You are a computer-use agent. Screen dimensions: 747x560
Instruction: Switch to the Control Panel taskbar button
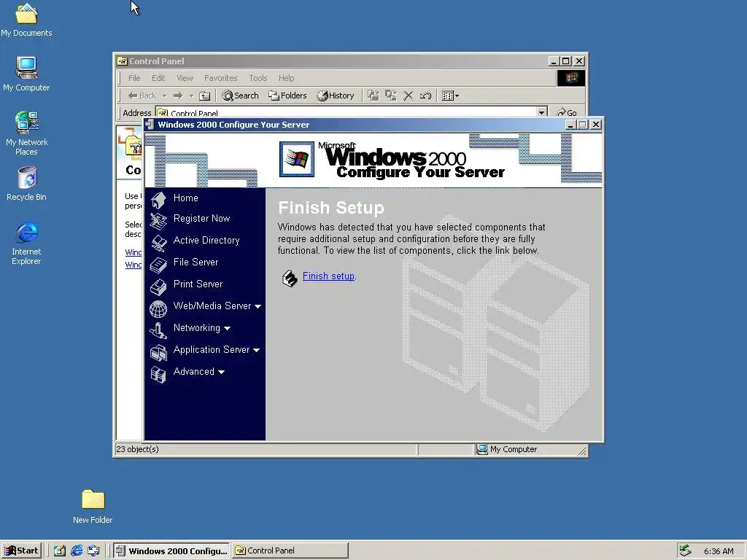tap(290, 551)
